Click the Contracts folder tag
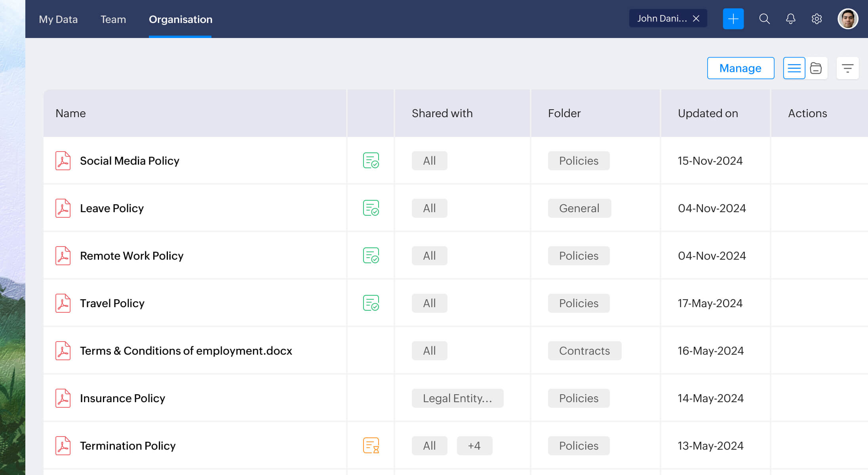Viewport: 868px width, 475px height. [x=584, y=350]
